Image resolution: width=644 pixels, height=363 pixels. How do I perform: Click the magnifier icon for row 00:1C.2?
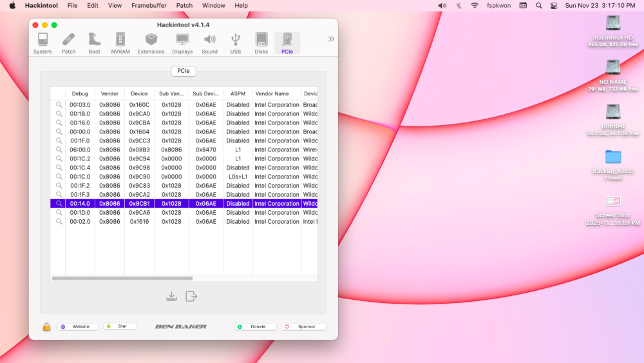click(x=59, y=159)
